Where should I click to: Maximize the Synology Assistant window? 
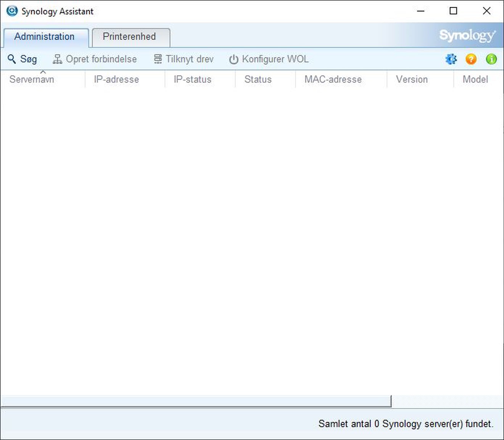click(453, 11)
